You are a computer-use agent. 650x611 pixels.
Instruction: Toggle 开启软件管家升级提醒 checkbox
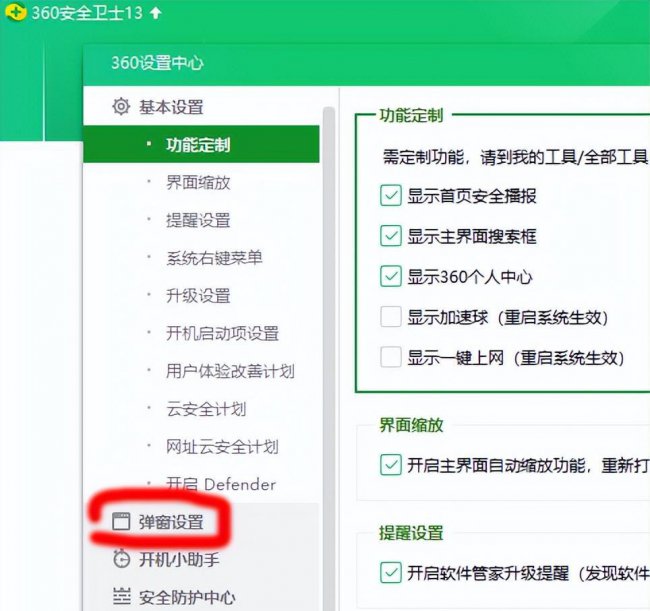(x=390, y=572)
